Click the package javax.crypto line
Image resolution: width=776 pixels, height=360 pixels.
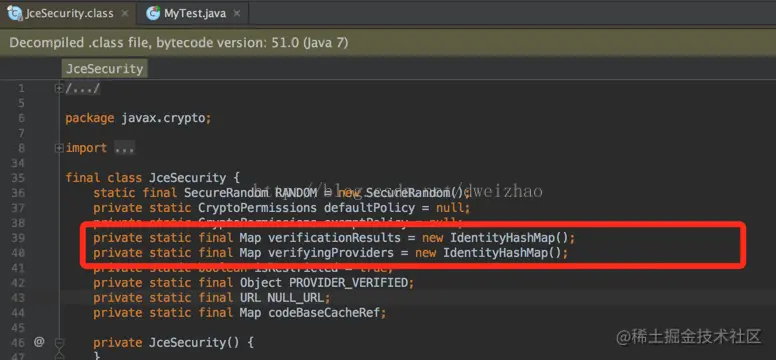coord(139,118)
